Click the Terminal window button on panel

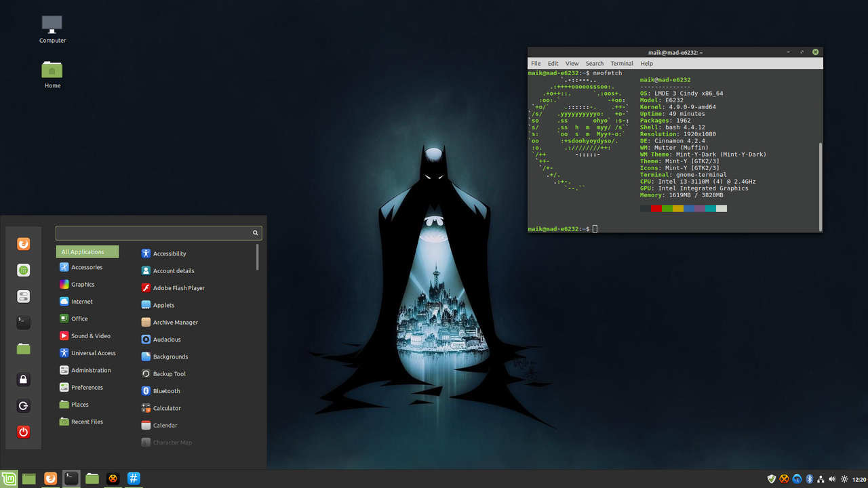click(71, 479)
